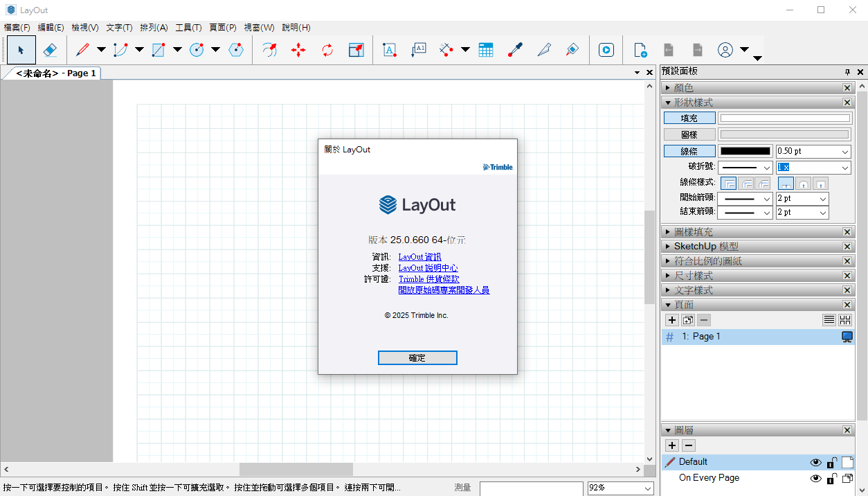Click the gray pattern swatch
This screenshot has height=496, width=868.
point(786,134)
